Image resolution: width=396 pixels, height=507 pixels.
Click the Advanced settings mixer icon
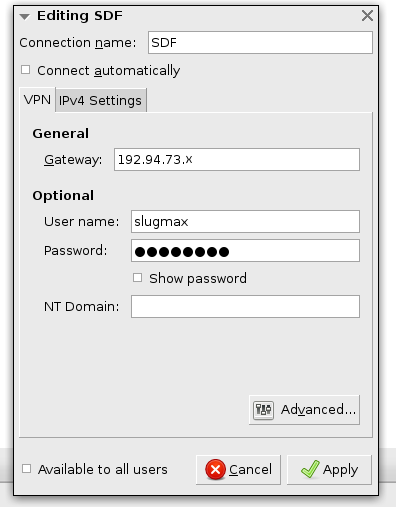click(x=263, y=410)
